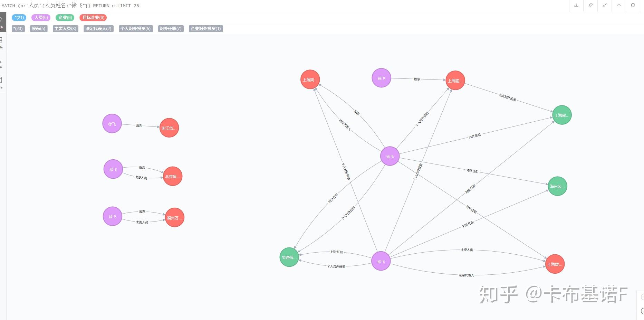Select the 浙江 target company node
This screenshot has width=644, height=320.
[169, 128]
